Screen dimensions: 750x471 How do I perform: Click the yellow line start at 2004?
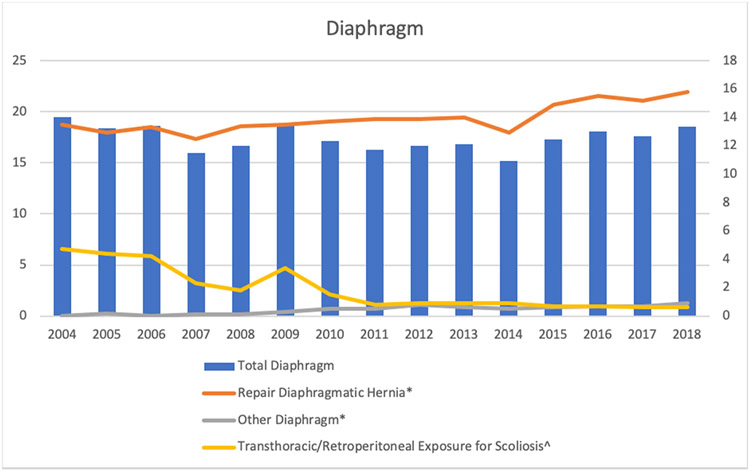tap(62, 249)
